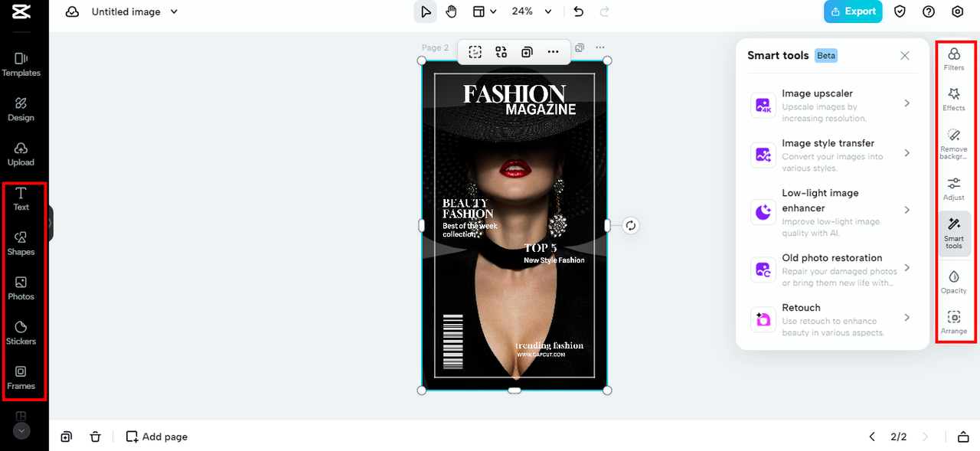Open the Untitled image name dropdown arrow
This screenshot has height=451, width=980.
click(175, 11)
